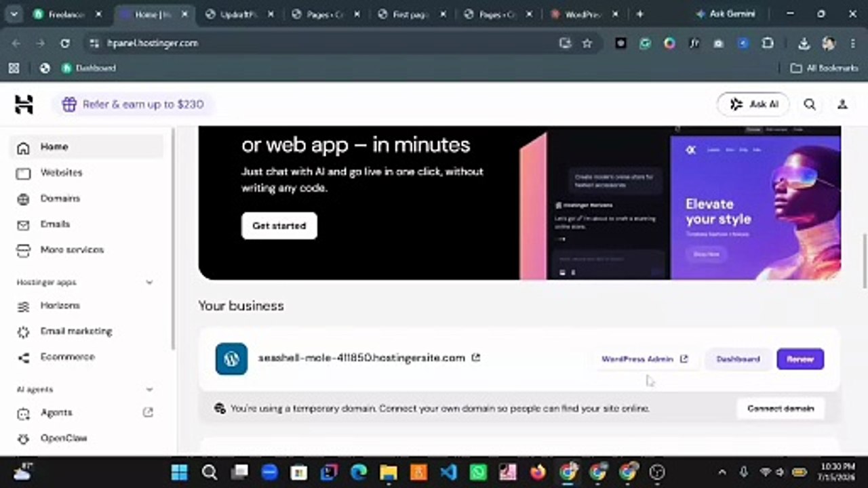The height and width of the screenshot is (488, 868).
Task: Open WhatsApp from the taskbar
Action: (x=478, y=472)
